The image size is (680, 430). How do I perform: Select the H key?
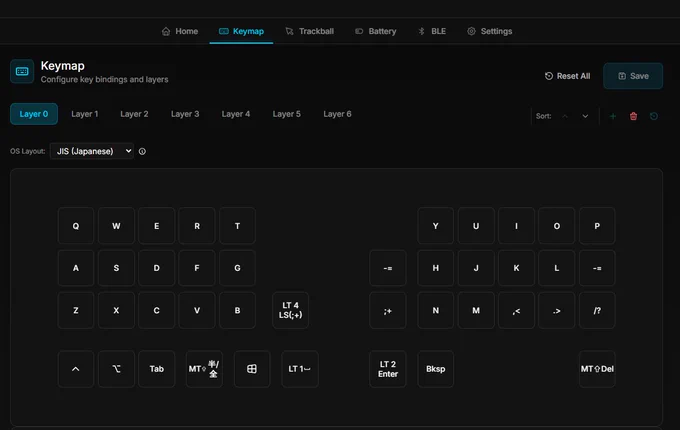(x=435, y=268)
